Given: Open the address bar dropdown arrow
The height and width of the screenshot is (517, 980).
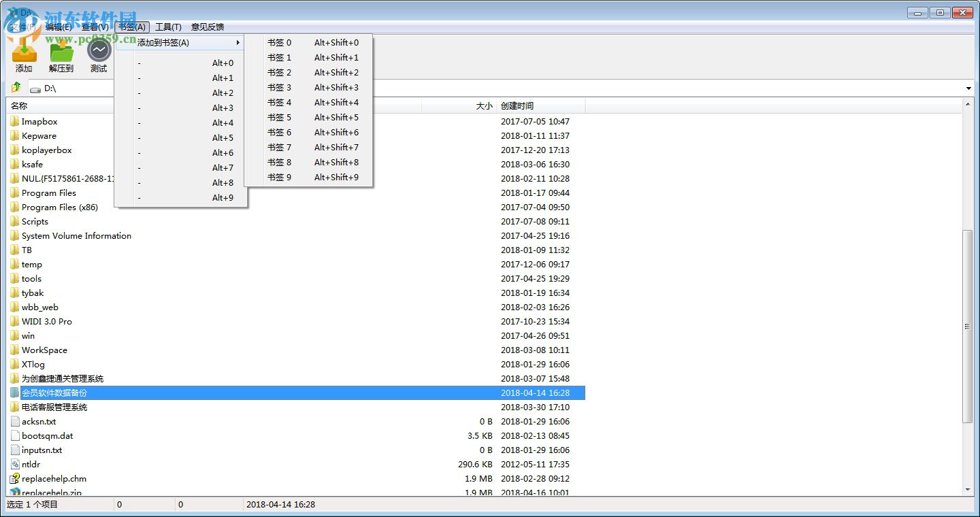Looking at the screenshot, I should (x=968, y=88).
